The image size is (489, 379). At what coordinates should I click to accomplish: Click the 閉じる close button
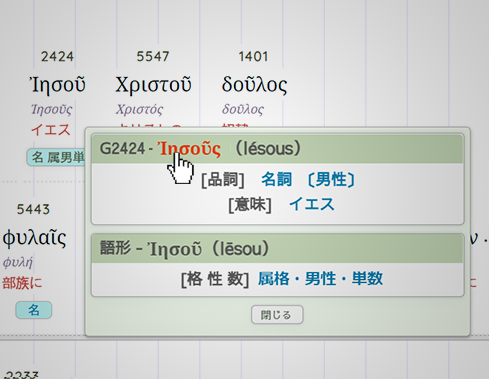tap(277, 315)
